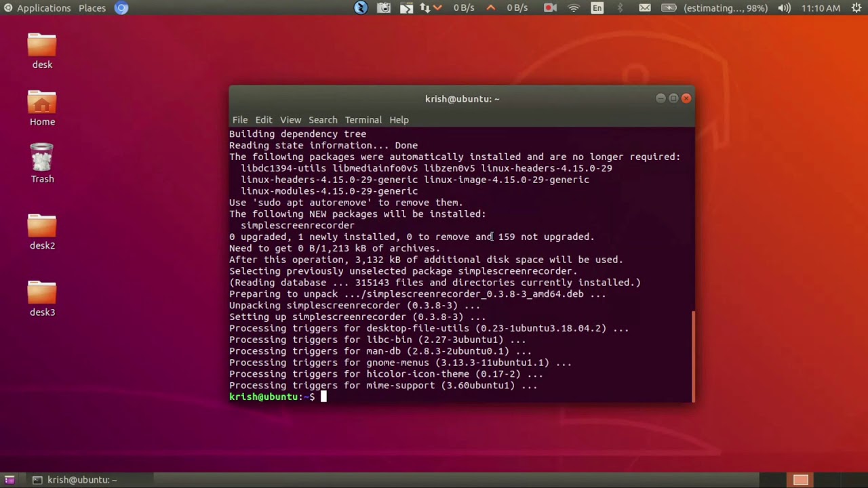Click the terminal title bar krish@ubuntu: ~

pyautogui.click(x=462, y=99)
